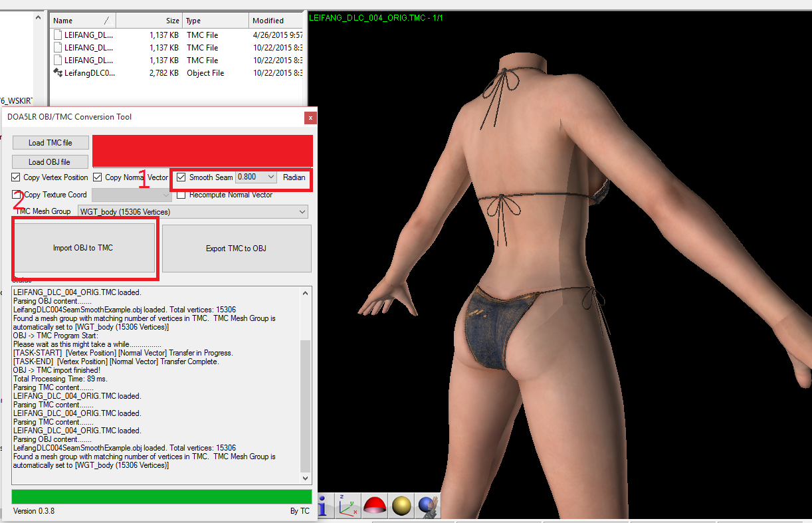Uncheck the Copy Vertex Position checkbox
The height and width of the screenshot is (523, 812).
[x=16, y=177]
